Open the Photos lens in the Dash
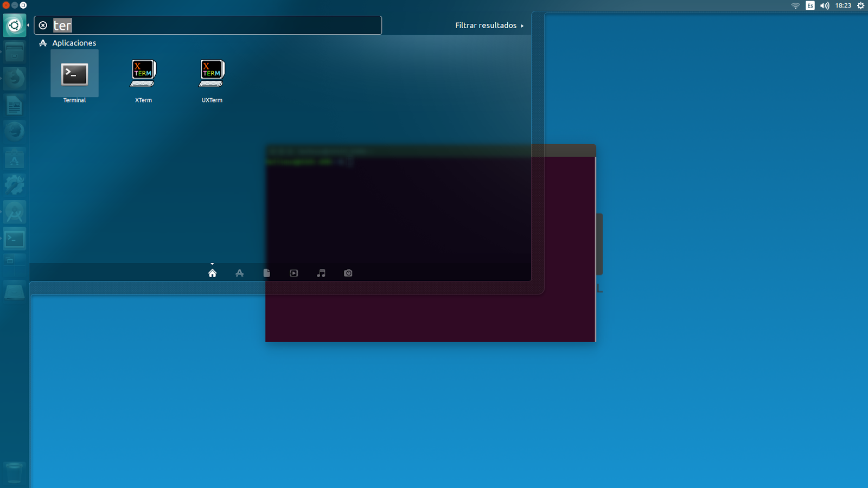868x488 pixels. tap(348, 273)
